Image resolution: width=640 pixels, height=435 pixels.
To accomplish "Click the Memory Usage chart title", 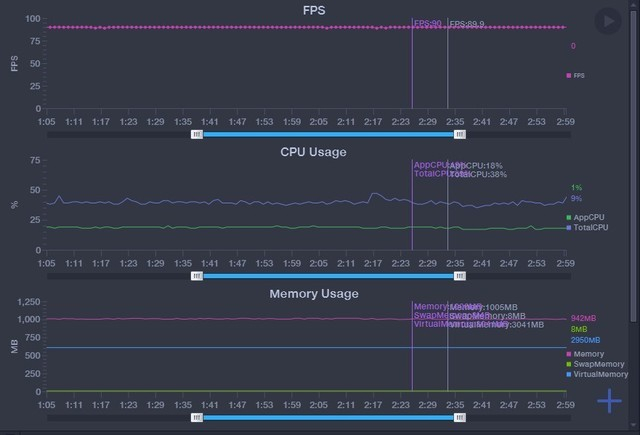I will point(313,294).
